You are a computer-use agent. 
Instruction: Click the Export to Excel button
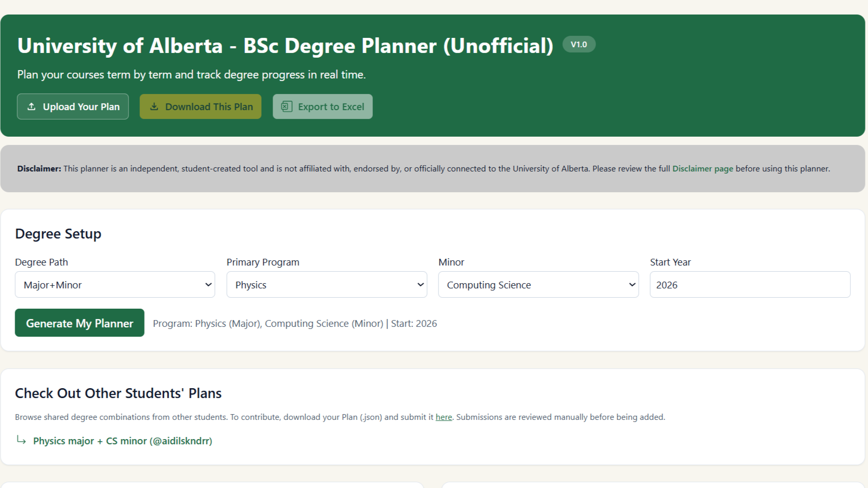pyautogui.click(x=322, y=106)
